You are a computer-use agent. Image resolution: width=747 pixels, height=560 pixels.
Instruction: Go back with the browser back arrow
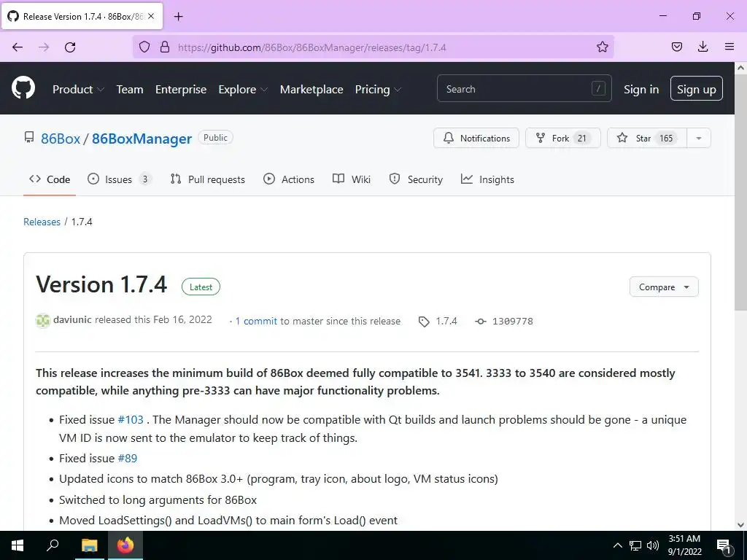pyautogui.click(x=18, y=47)
